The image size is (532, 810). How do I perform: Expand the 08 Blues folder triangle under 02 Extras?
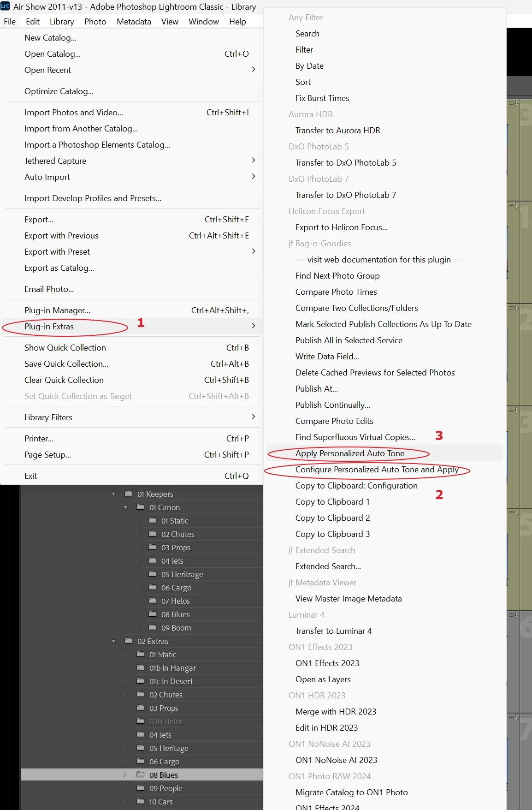coord(125,775)
